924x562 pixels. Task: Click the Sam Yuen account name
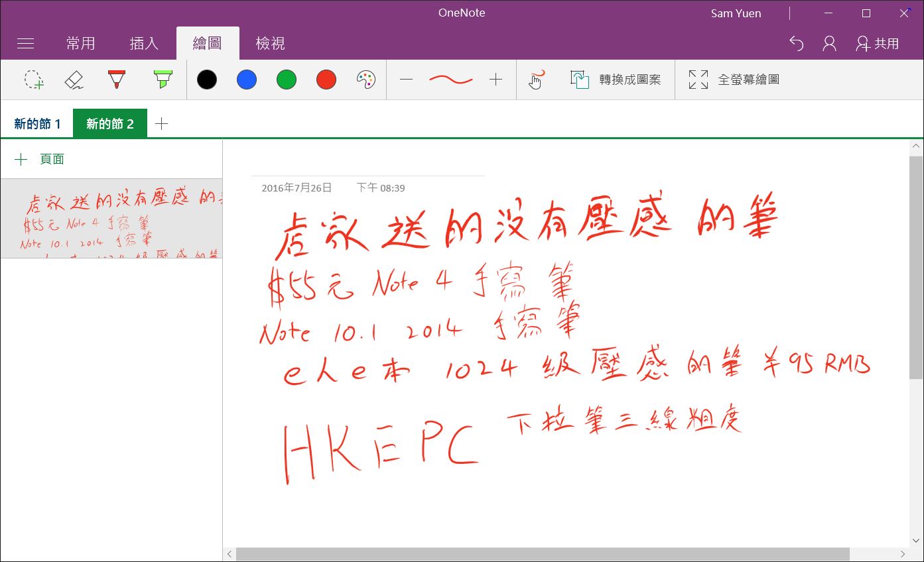click(736, 13)
